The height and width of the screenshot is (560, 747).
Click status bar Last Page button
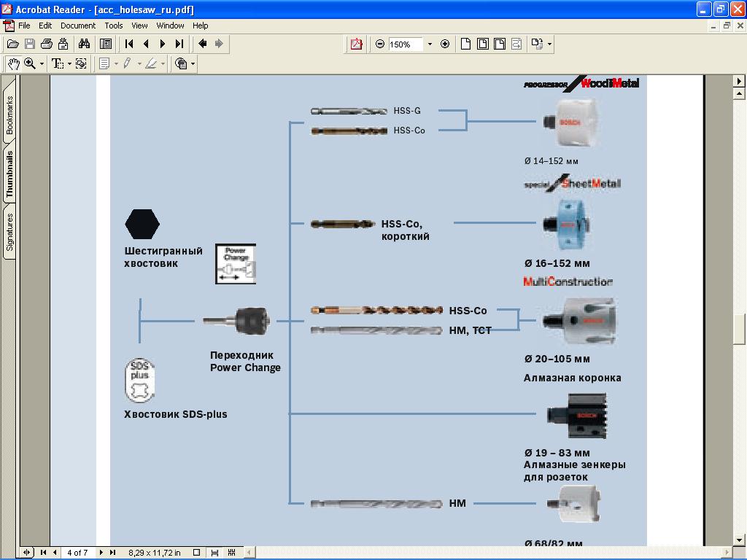click(112, 553)
